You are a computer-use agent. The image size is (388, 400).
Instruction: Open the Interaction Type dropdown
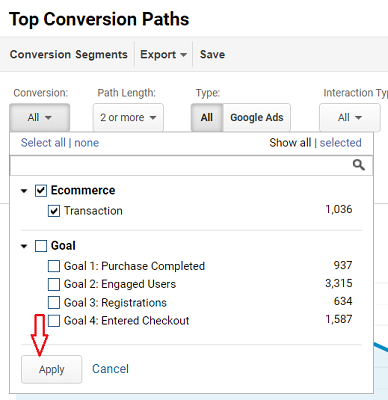point(350,117)
